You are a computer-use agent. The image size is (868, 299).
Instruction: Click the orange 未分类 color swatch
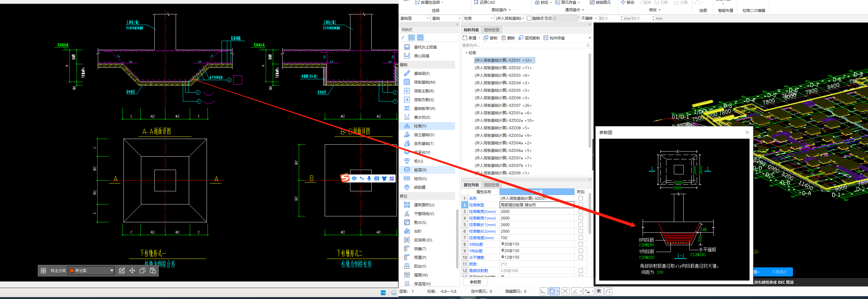click(72, 271)
